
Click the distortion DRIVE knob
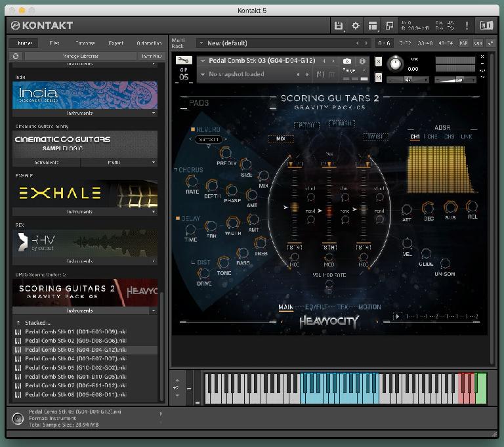coord(203,273)
